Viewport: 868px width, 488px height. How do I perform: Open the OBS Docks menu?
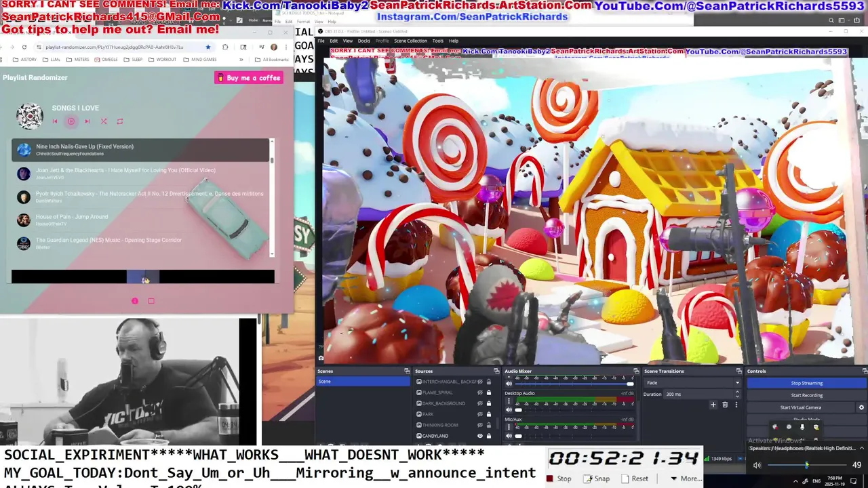(364, 41)
